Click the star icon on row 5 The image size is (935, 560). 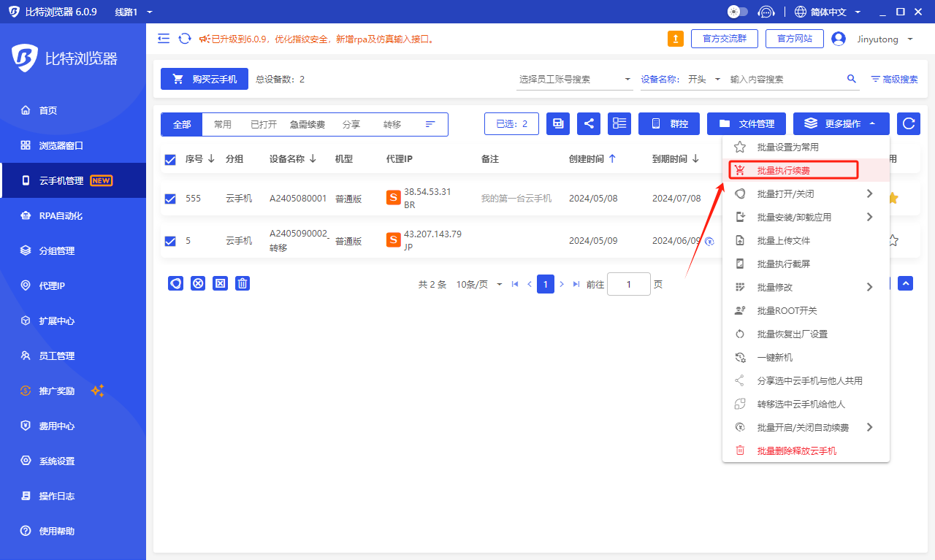(x=893, y=240)
